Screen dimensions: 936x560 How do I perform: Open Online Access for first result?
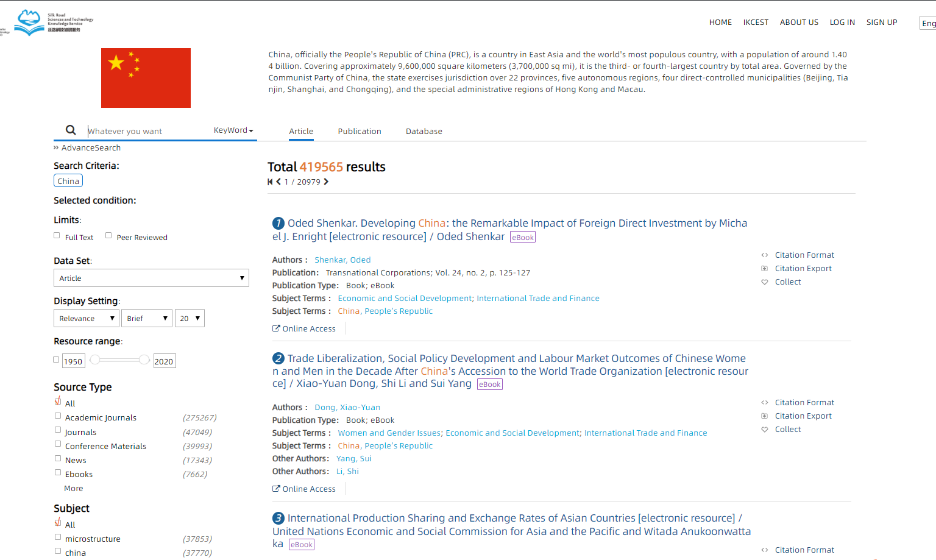pos(304,329)
